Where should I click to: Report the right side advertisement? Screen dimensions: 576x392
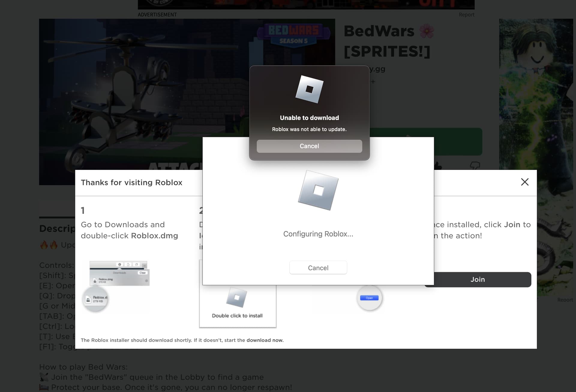pyautogui.click(x=565, y=300)
